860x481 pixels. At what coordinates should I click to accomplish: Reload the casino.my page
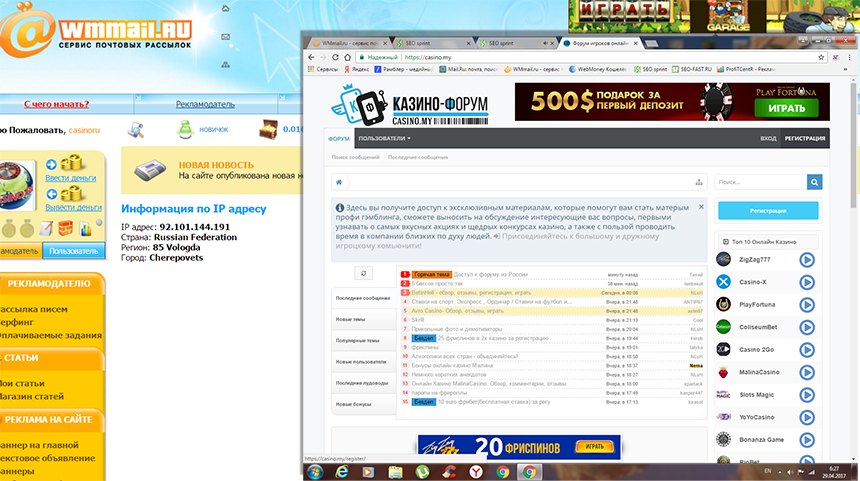tap(335, 57)
